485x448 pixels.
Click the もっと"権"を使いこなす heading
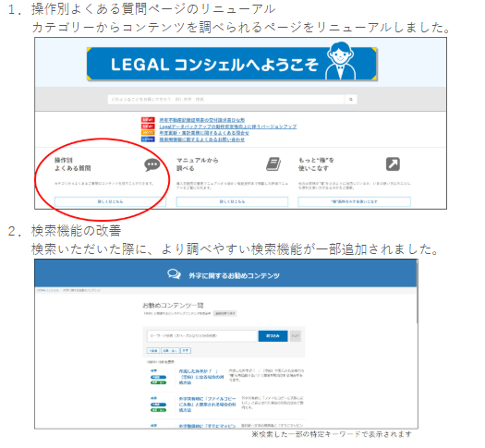pos(316,164)
